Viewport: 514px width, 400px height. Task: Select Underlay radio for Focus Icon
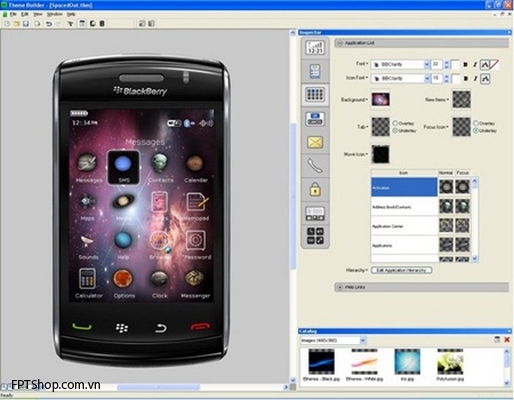coord(476,131)
